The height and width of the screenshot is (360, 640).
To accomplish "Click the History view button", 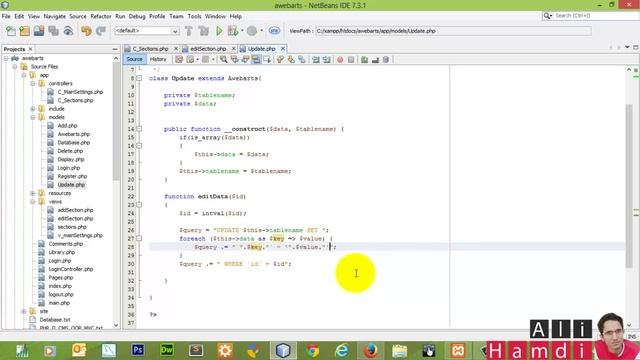I will click(x=158, y=60).
